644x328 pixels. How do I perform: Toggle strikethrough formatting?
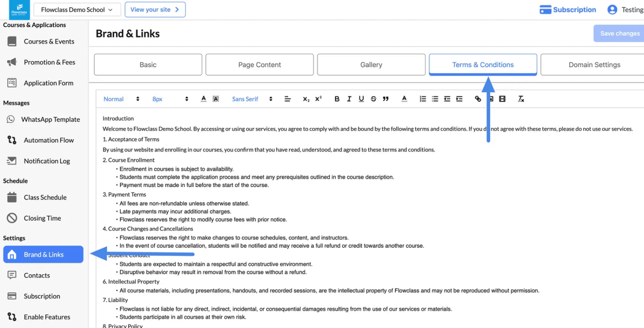tap(373, 99)
